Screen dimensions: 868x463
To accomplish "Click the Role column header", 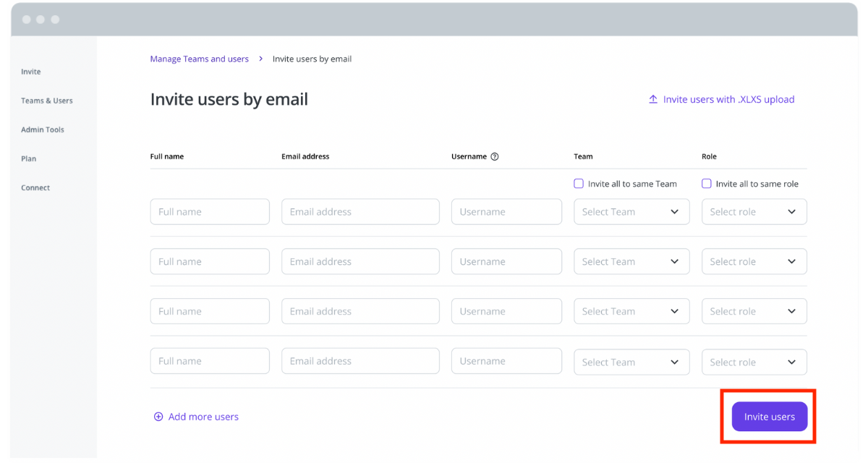I will 709,156.
